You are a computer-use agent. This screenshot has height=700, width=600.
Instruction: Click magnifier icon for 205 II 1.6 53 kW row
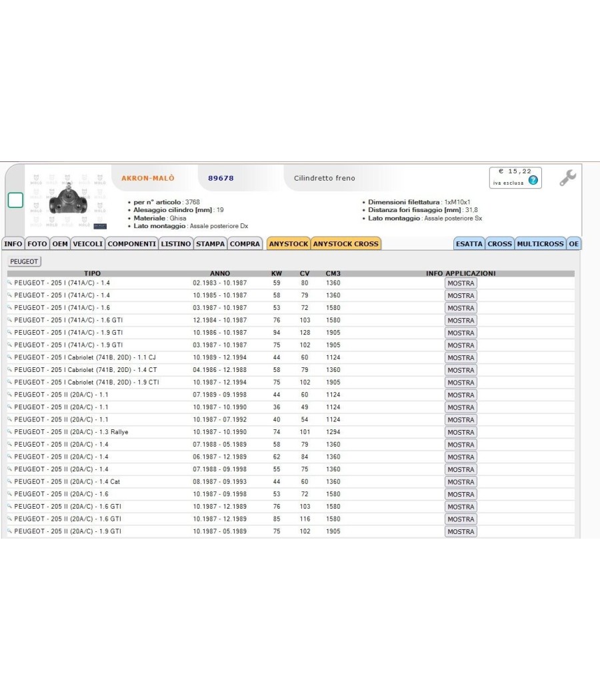tap(9, 494)
